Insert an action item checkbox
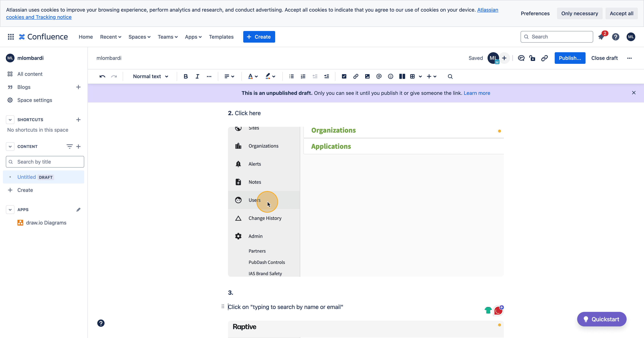 [x=344, y=77]
